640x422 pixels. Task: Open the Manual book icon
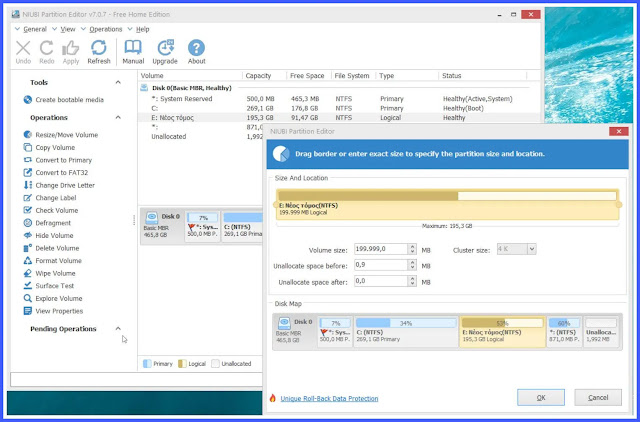click(x=133, y=48)
